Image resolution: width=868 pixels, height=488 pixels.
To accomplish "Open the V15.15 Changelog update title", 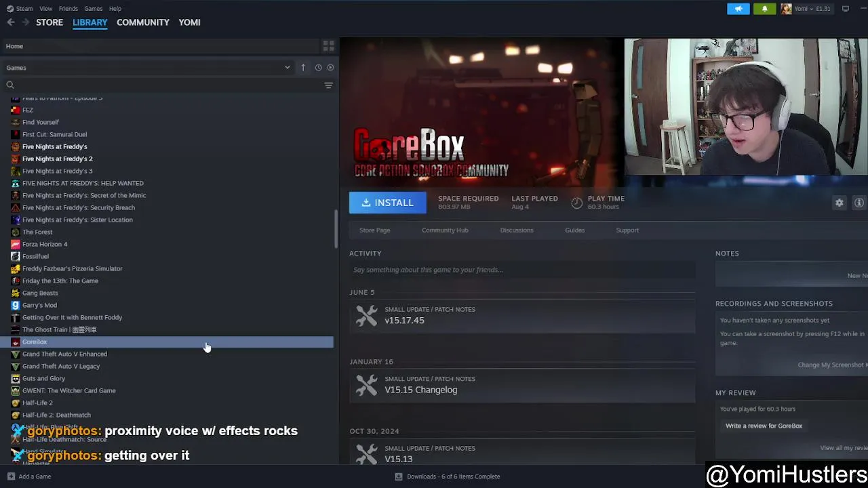I will (420, 390).
